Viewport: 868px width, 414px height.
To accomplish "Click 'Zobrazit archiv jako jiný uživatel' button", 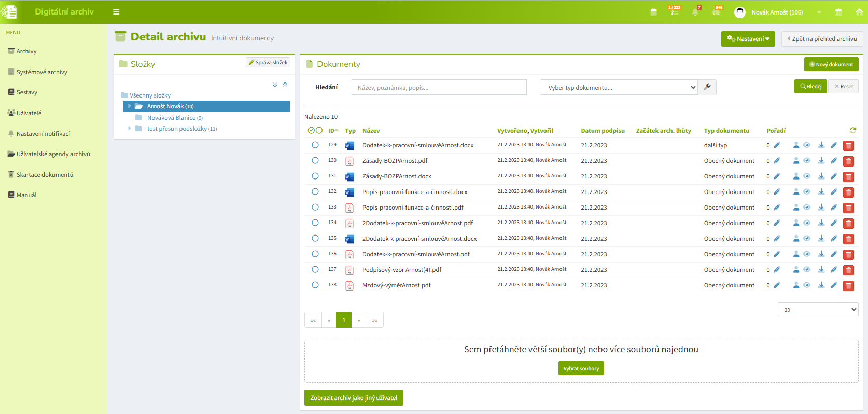I will [354, 398].
